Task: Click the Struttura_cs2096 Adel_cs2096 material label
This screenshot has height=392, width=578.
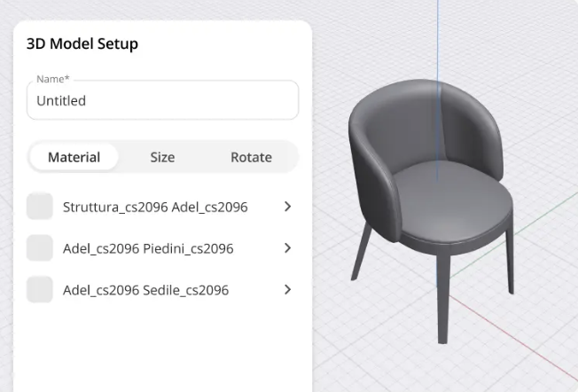Action: pos(155,207)
